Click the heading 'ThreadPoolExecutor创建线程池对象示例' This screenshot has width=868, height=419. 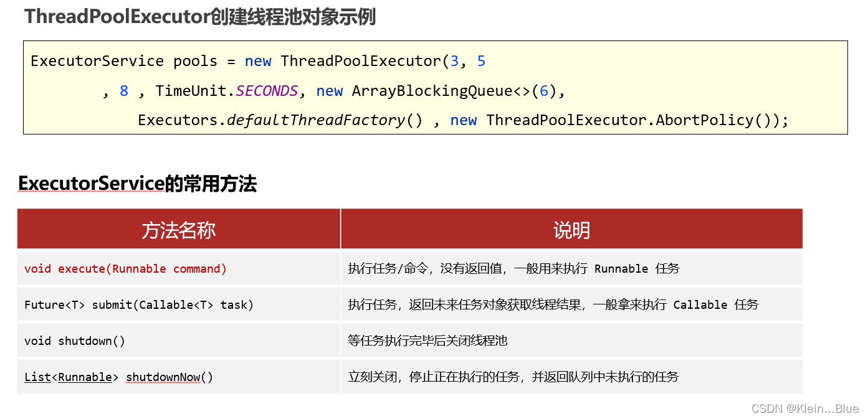(200, 17)
